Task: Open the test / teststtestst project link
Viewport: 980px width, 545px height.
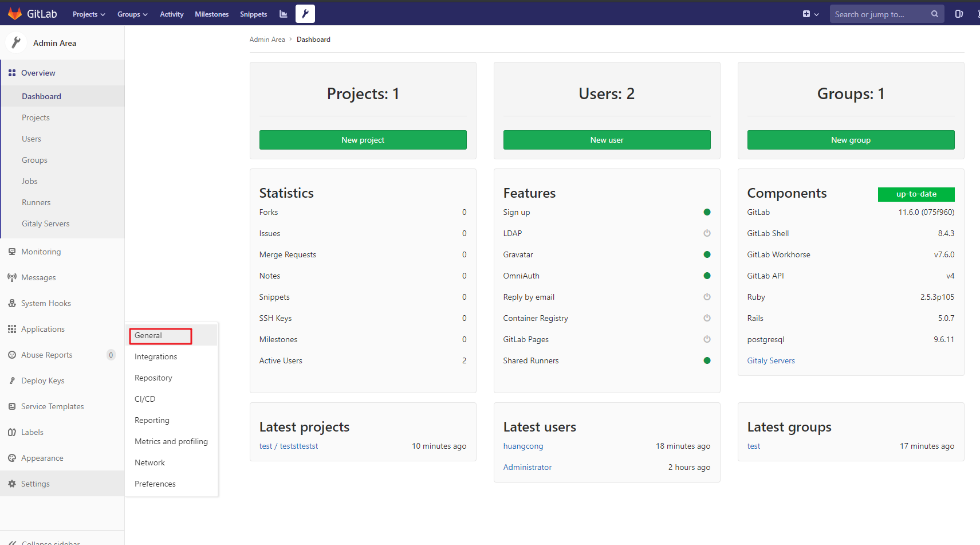Action: point(289,446)
